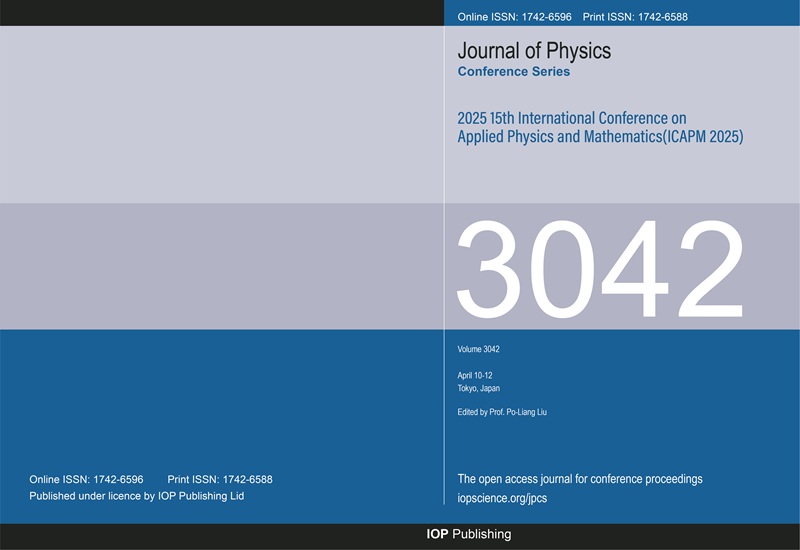Click the 'Journal of Physics' title
Viewport: 800px width, 550px height.
coord(534,51)
